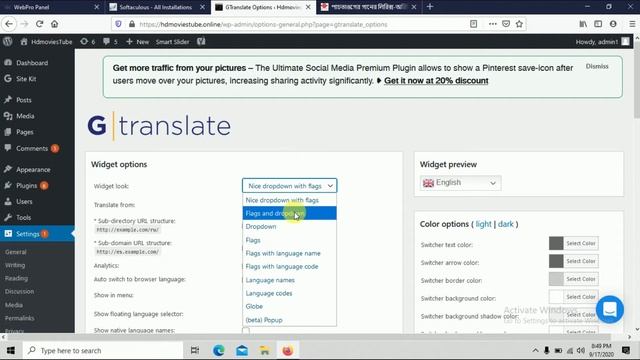Click the Yoast icon in admin bar
640x360 pixels.
[x=201, y=42]
